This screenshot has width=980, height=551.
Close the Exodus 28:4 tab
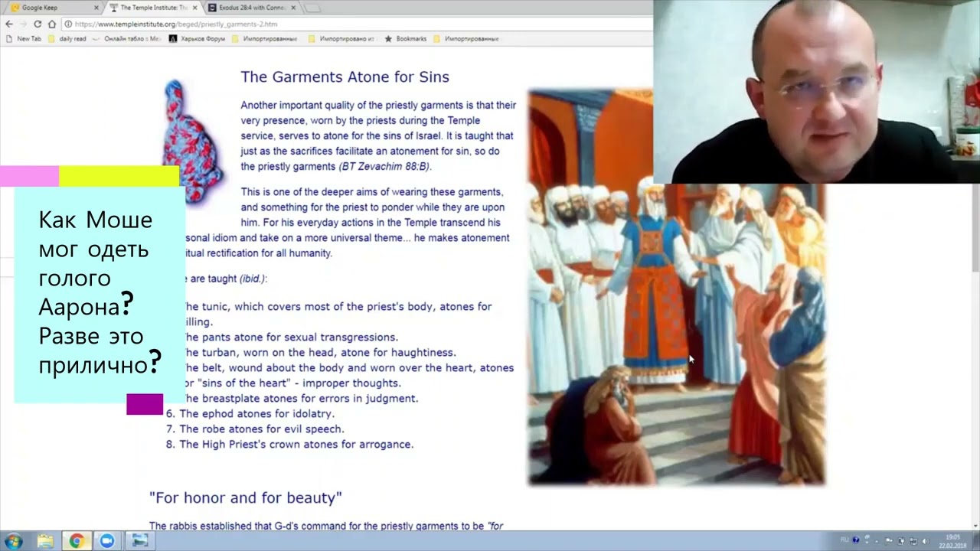[x=293, y=8]
